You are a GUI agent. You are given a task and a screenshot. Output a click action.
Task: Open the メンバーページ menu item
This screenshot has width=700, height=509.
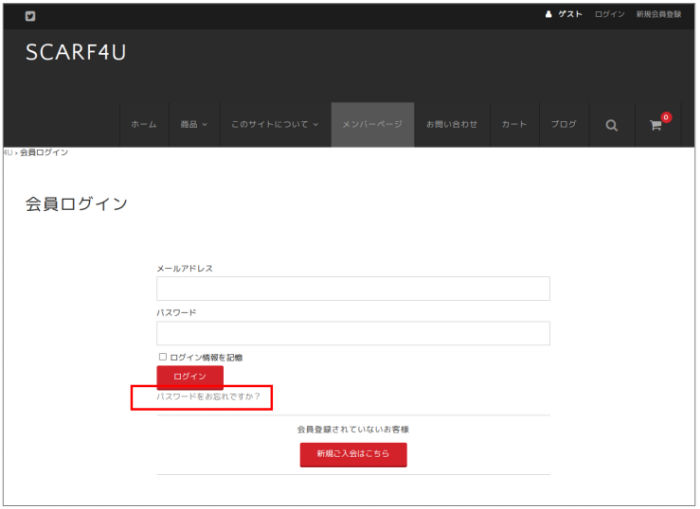pos(372,125)
